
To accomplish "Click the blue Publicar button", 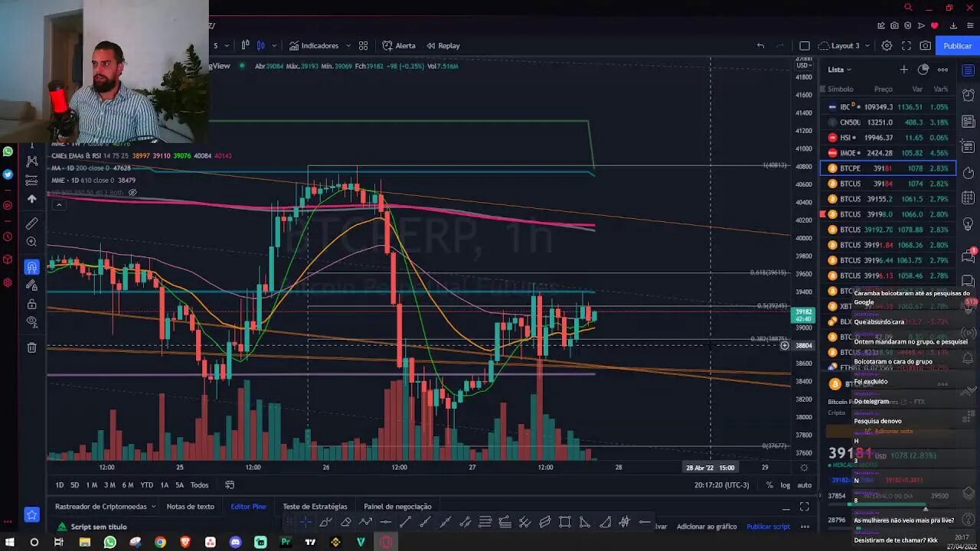I will [957, 46].
